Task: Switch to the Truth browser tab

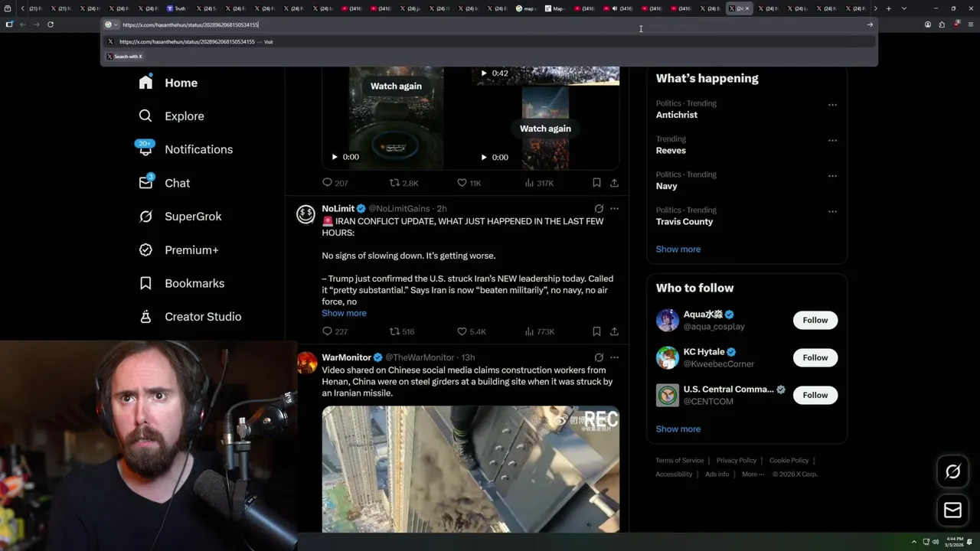Action: [177, 8]
